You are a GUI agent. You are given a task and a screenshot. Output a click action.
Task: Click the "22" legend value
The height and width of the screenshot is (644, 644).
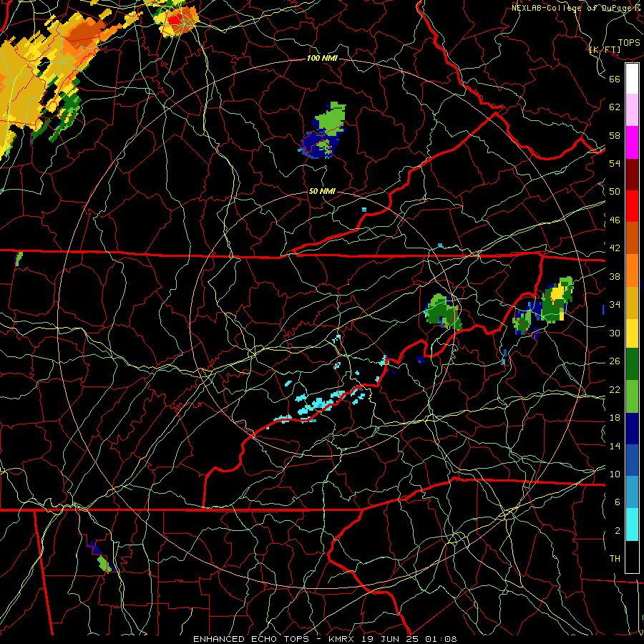(x=615, y=390)
